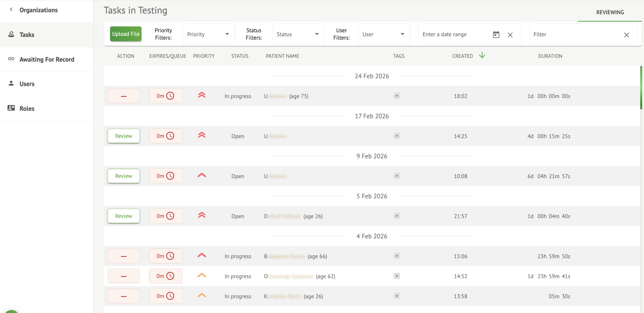
Task: Click the green vertical scrollbar of the task list
Action: coord(641,88)
